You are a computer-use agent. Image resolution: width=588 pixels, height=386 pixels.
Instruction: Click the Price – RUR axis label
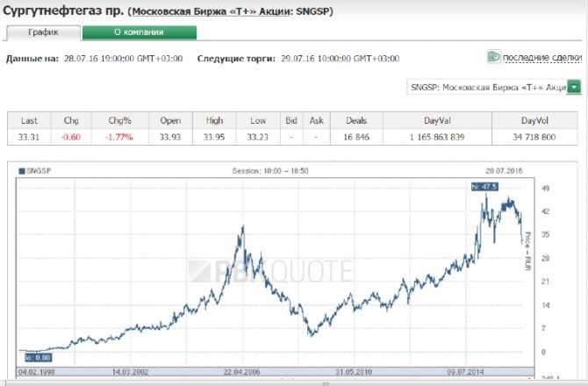(527, 251)
